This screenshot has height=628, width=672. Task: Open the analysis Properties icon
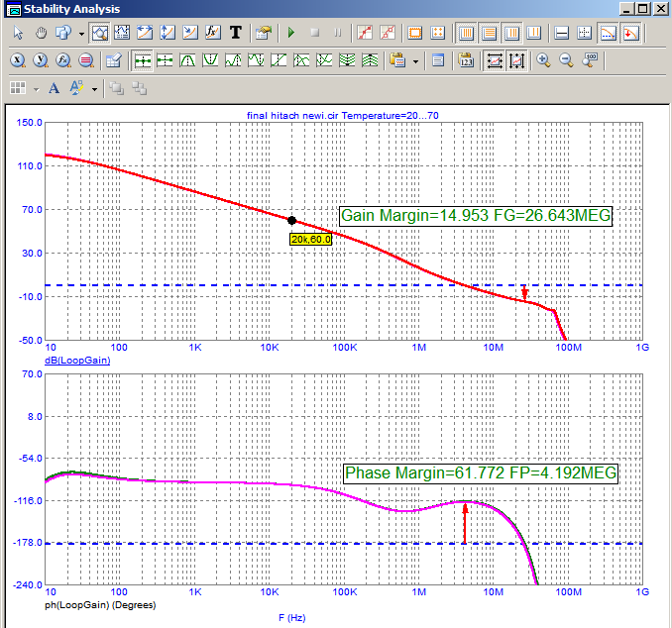point(264,33)
